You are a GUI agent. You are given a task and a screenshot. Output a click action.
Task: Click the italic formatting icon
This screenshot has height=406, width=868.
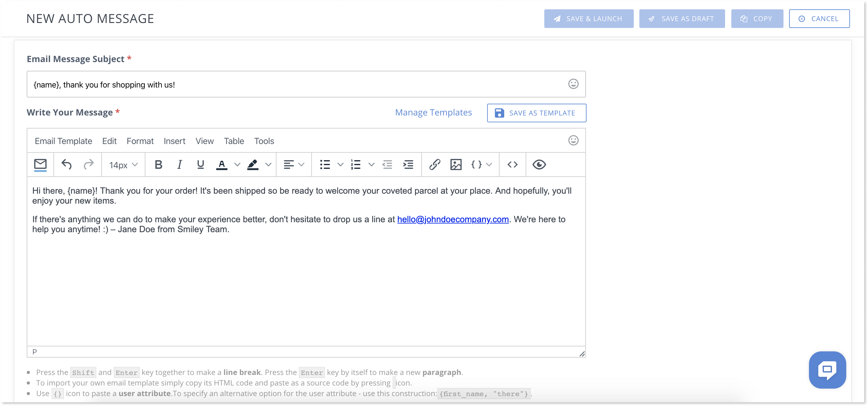click(x=179, y=164)
